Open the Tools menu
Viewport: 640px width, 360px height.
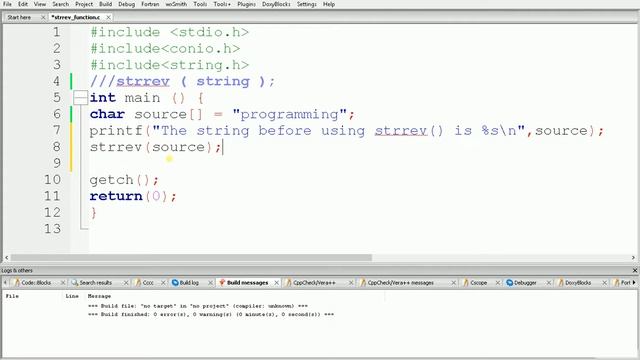(x=200, y=4)
